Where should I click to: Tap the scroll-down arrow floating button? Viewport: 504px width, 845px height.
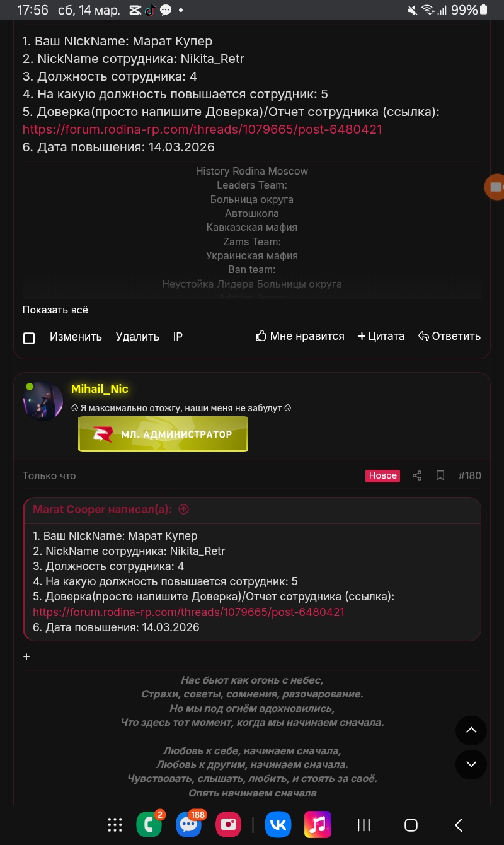(x=471, y=764)
